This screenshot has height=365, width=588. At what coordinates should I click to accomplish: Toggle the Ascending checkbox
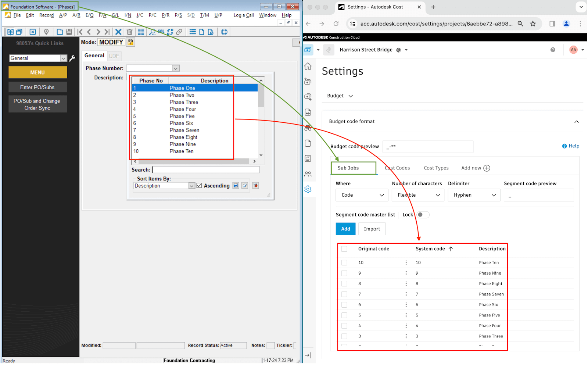click(x=199, y=186)
